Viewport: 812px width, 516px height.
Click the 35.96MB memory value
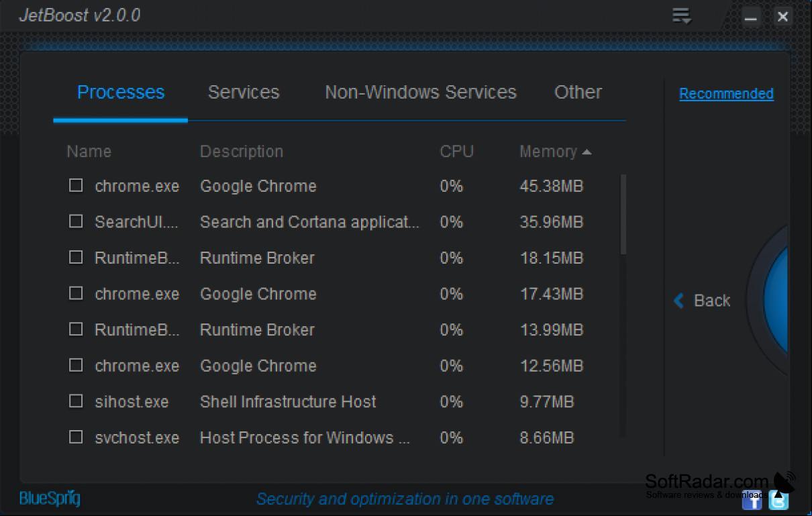(552, 222)
